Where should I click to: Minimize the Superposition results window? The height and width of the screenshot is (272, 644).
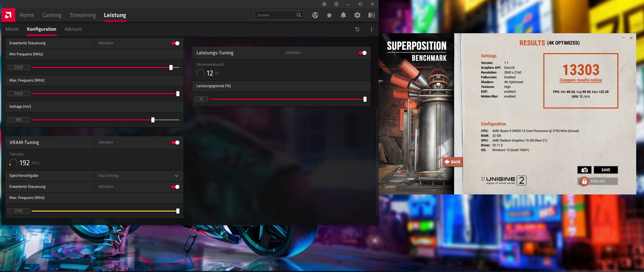624,38
